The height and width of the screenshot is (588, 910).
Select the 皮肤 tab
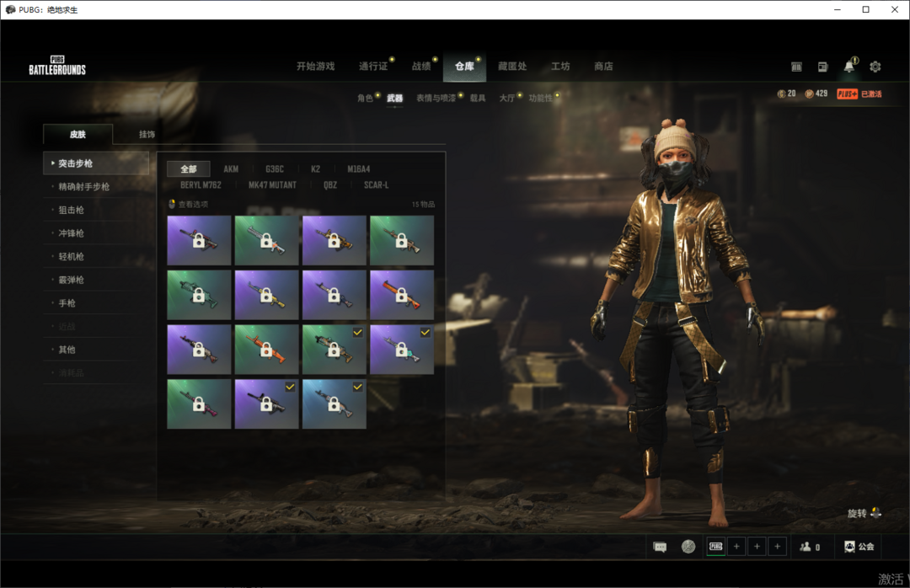[x=78, y=134]
